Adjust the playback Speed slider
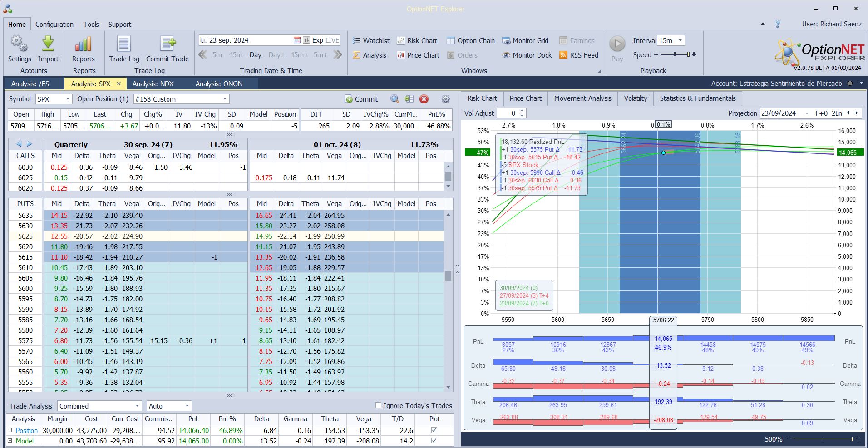 point(675,54)
